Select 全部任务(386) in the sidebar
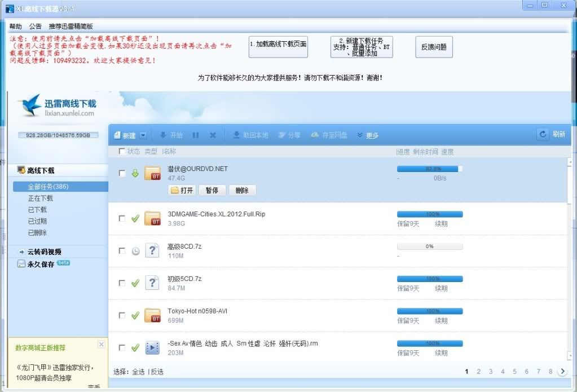This screenshot has width=577, height=392. click(x=61, y=187)
